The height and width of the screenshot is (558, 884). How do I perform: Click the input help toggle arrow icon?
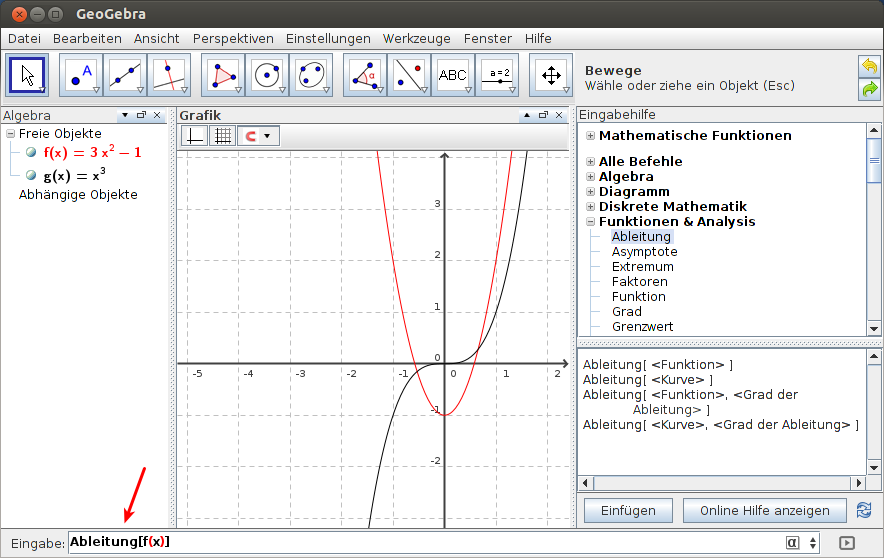(x=847, y=543)
